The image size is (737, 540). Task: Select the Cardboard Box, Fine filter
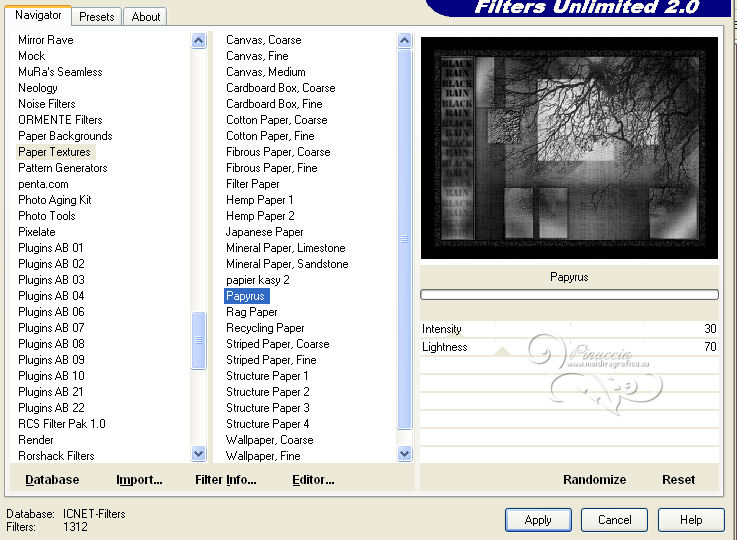(x=274, y=104)
